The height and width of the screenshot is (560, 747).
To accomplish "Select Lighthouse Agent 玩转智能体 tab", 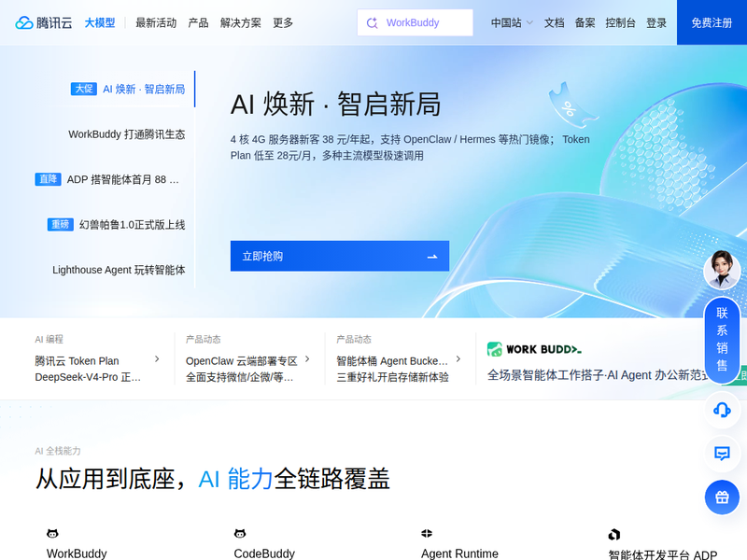I will click(119, 270).
